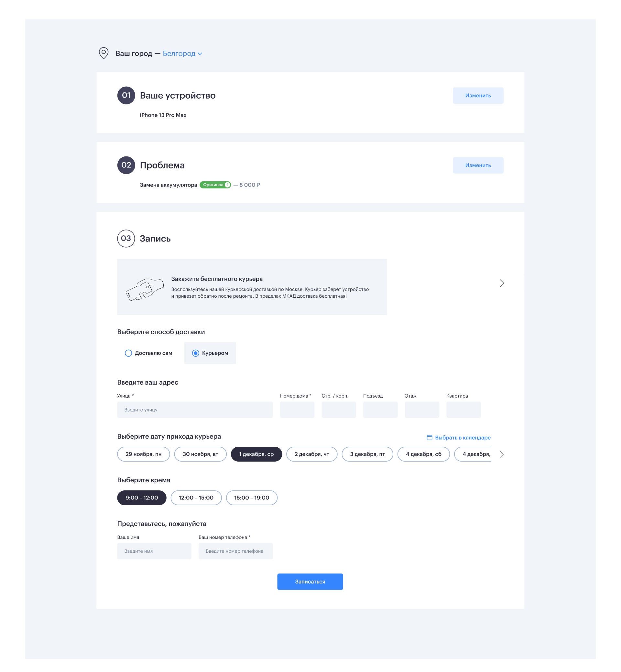
Task: Click the question mark in Оригинал badge
Action: tap(227, 185)
